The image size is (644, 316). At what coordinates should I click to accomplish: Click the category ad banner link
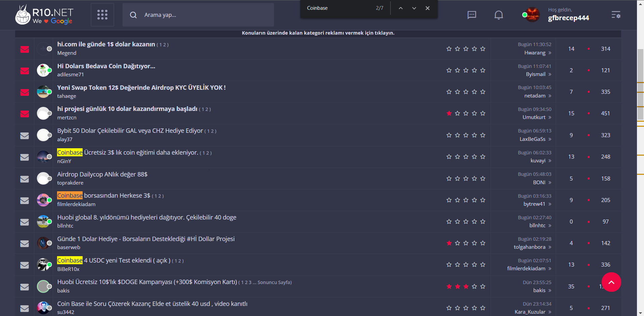tap(318, 33)
